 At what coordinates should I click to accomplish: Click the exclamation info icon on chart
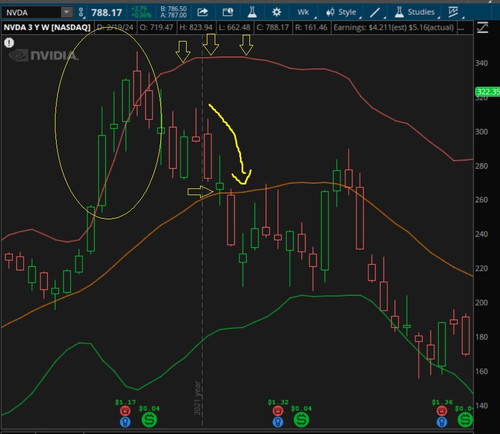pos(9,43)
